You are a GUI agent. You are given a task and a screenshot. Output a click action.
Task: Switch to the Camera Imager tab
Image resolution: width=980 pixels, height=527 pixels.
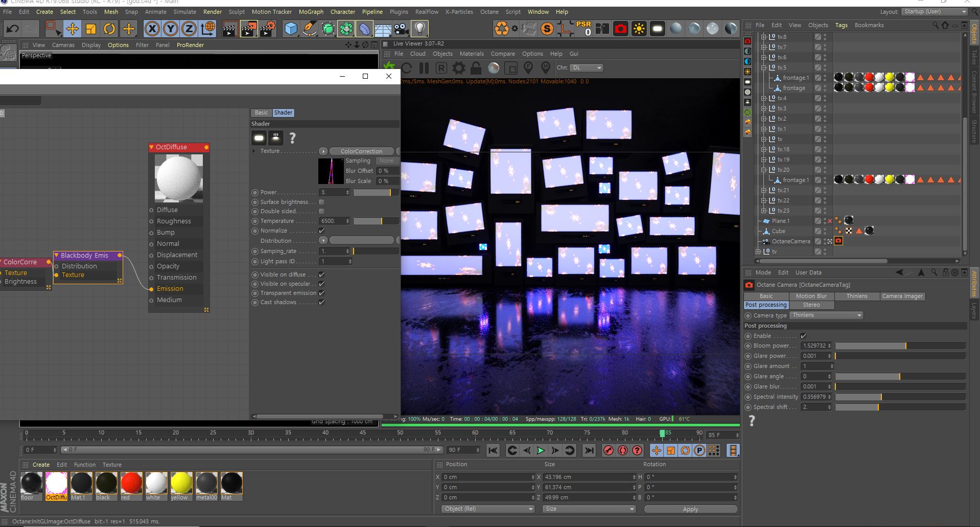902,296
